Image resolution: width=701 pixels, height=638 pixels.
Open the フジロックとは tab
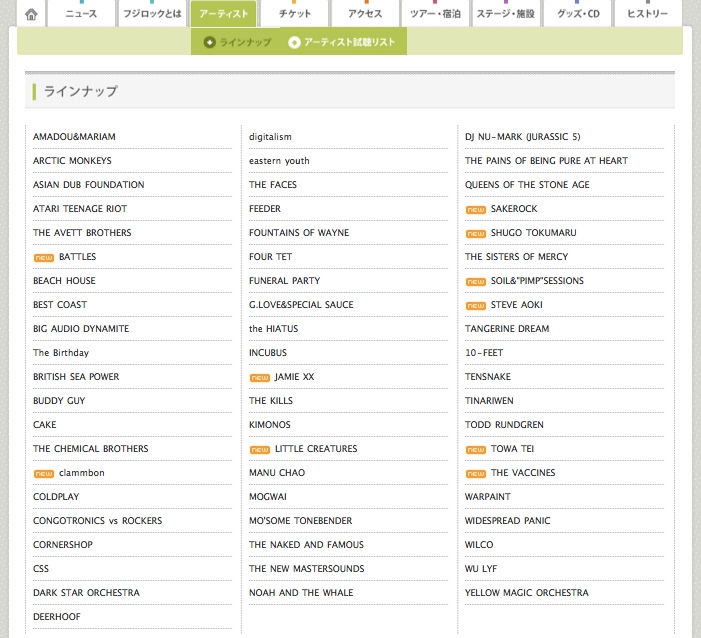pyautogui.click(x=152, y=13)
